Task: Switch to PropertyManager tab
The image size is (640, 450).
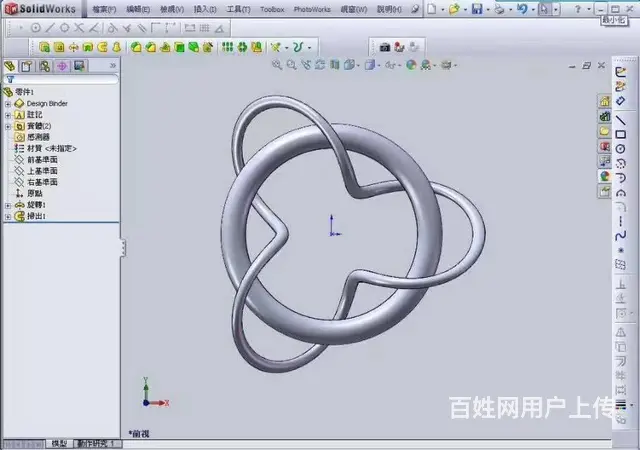Action: pos(27,66)
